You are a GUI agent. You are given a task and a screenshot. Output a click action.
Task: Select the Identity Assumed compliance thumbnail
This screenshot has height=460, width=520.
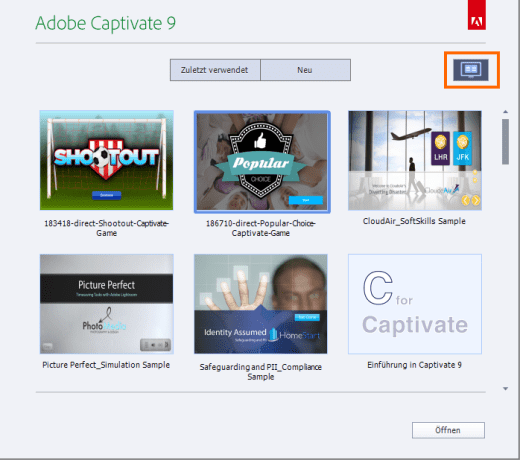coord(261,304)
